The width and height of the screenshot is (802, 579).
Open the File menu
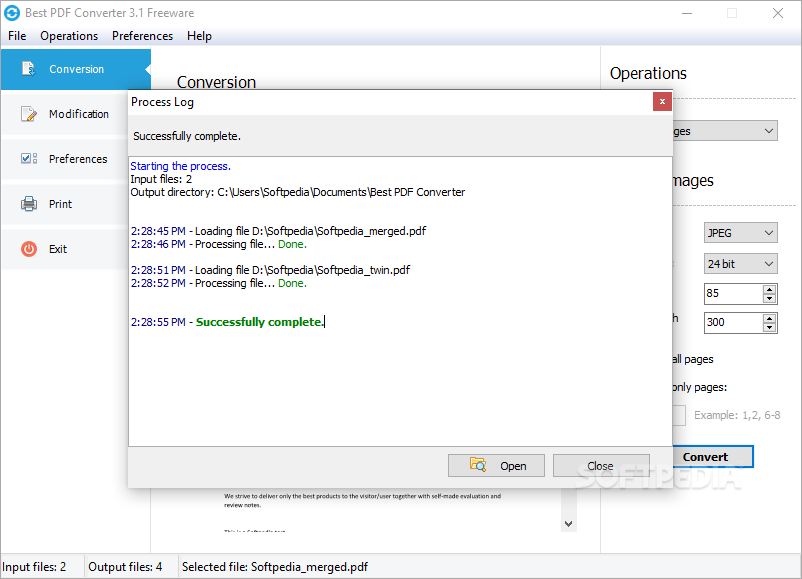(x=17, y=36)
